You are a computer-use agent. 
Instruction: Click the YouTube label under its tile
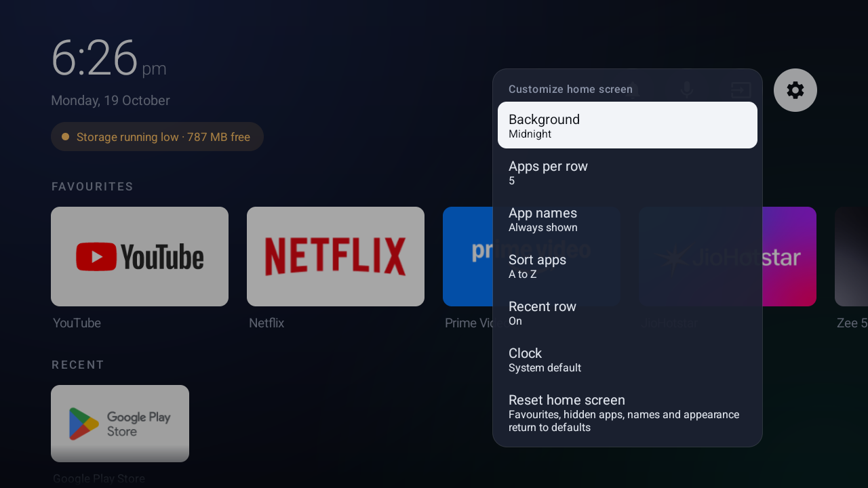pyautogui.click(x=77, y=323)
